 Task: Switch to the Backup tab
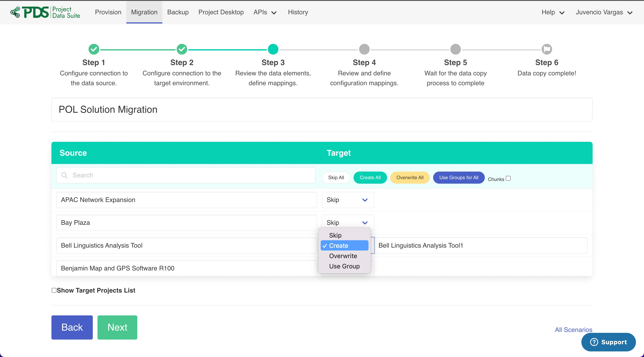[178, 12]
